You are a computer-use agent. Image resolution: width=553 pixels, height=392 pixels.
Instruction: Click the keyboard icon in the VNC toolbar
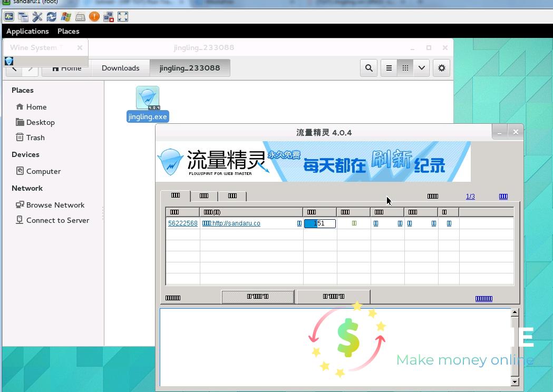(80, 16)
